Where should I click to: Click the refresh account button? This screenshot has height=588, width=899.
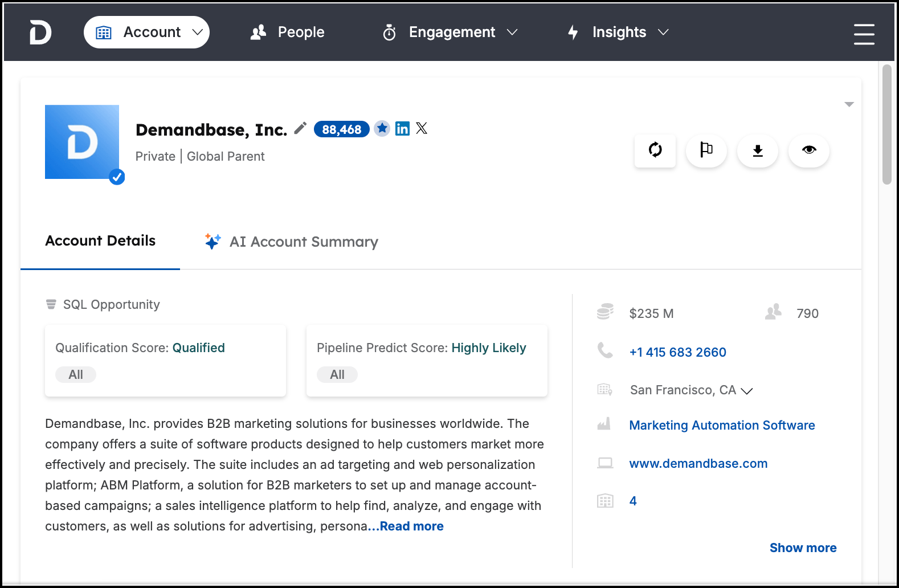coord(655,150)
